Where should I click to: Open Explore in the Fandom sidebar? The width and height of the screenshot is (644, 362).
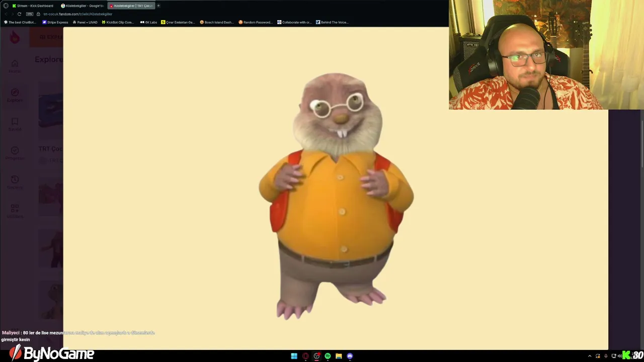pos(15,95)
